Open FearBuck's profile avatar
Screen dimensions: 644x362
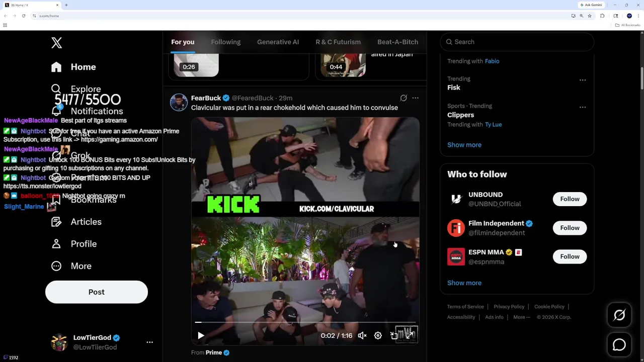[179, 102]
